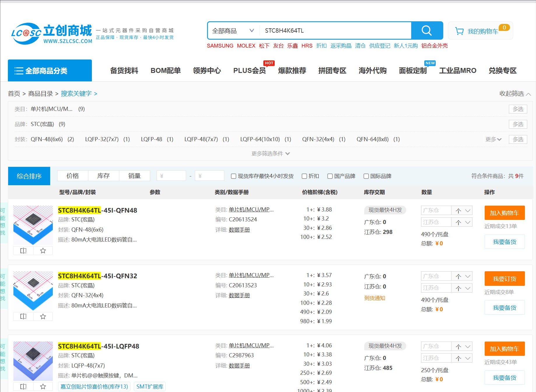Open 备货找料 menu
Screen dimensions: 536x392
[124, 71]
